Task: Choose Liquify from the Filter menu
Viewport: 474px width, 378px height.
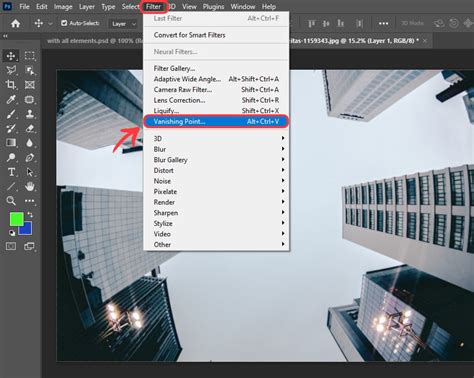Action: coord(216,111)
